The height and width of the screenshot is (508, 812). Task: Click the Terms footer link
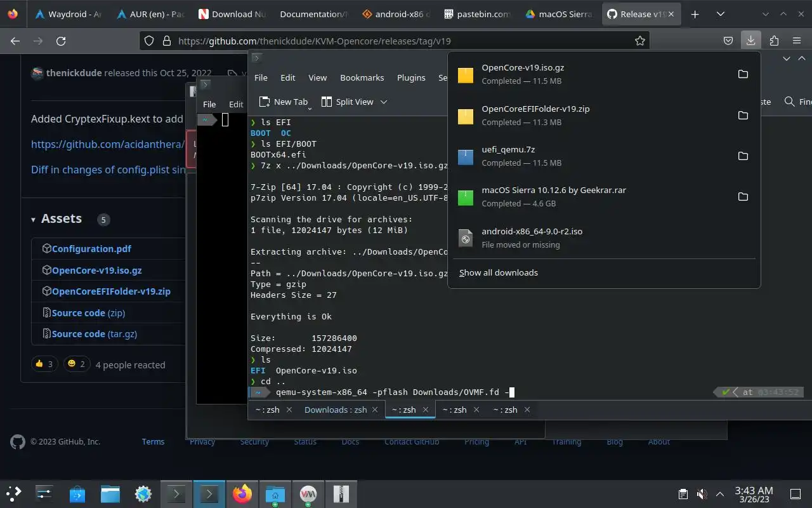pos(153,441)
